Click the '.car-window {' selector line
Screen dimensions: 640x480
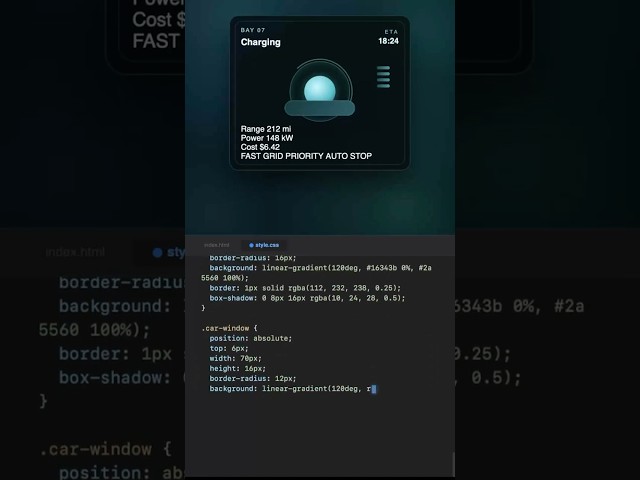coord(229,328)
